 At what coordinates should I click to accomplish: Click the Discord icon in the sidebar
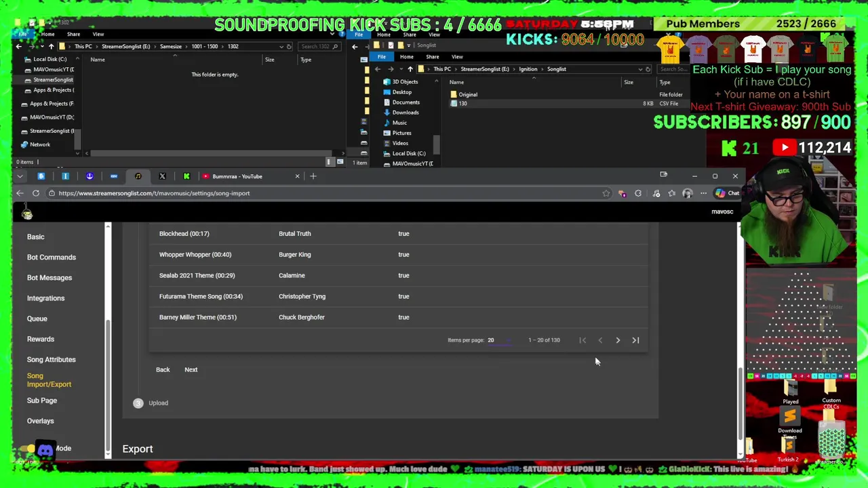click(45, 450)
